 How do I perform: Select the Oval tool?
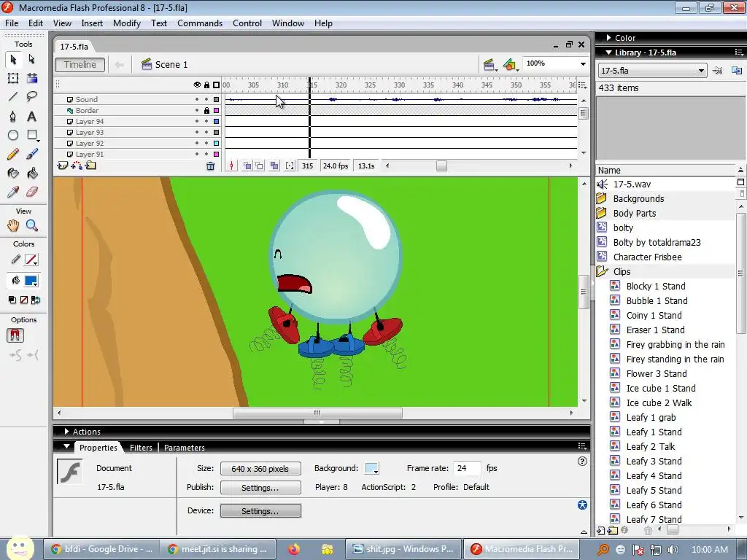point(13,135)
